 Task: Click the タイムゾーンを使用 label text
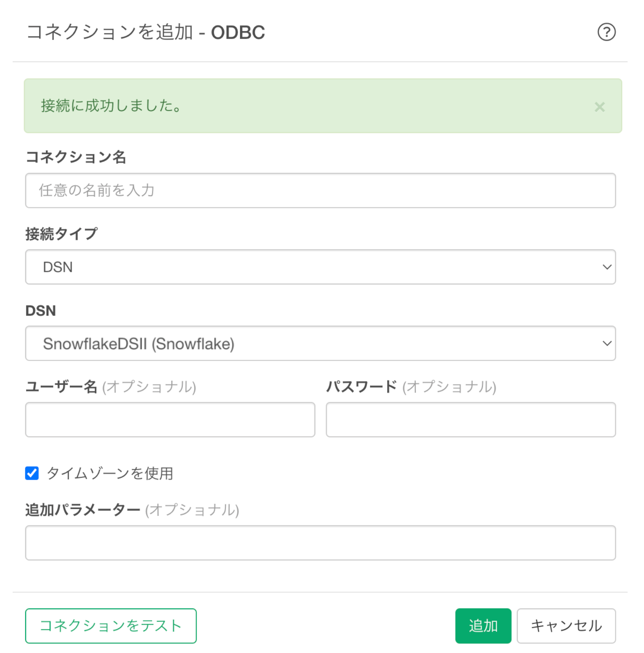pyautogui.click(x=110, y=474)
